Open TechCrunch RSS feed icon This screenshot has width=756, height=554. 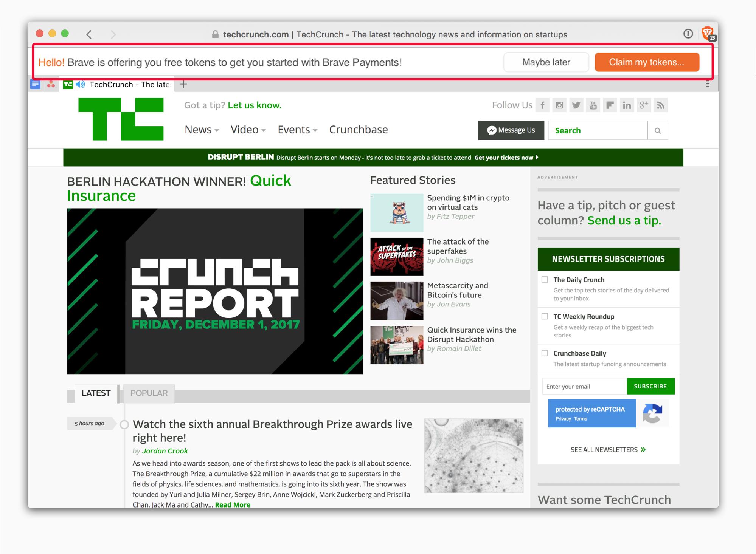pyautogui.click(x=661, y=105)
